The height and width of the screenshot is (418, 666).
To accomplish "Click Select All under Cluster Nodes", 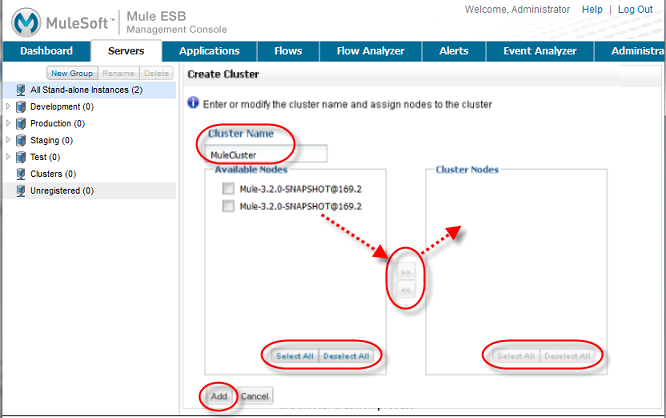I will (516, 356).
